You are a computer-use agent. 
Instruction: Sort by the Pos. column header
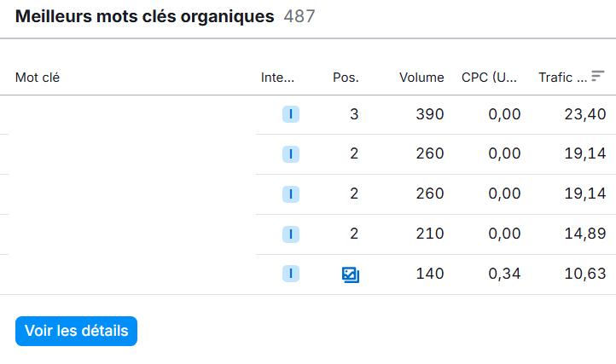pos(346,78)
